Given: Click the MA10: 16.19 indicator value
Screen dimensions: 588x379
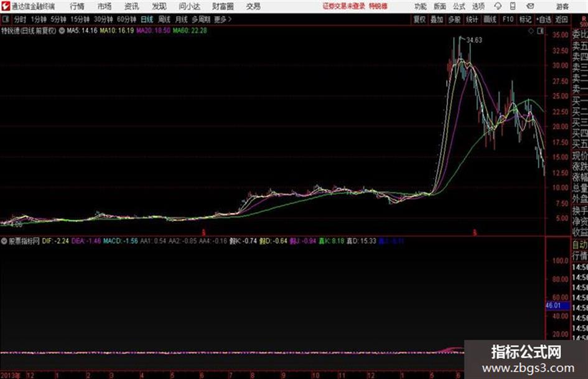Looking at the screenshot, I should coord(116,30).
